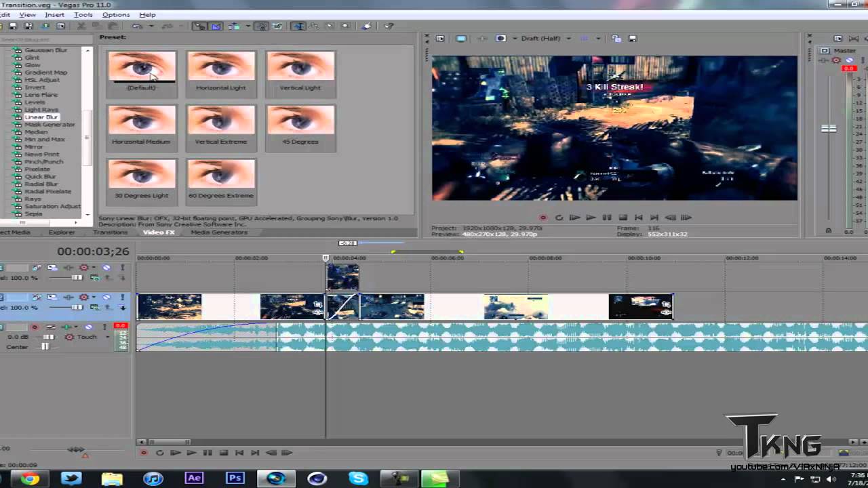
Task: Mute video track 2
Action: click(106, 298)
